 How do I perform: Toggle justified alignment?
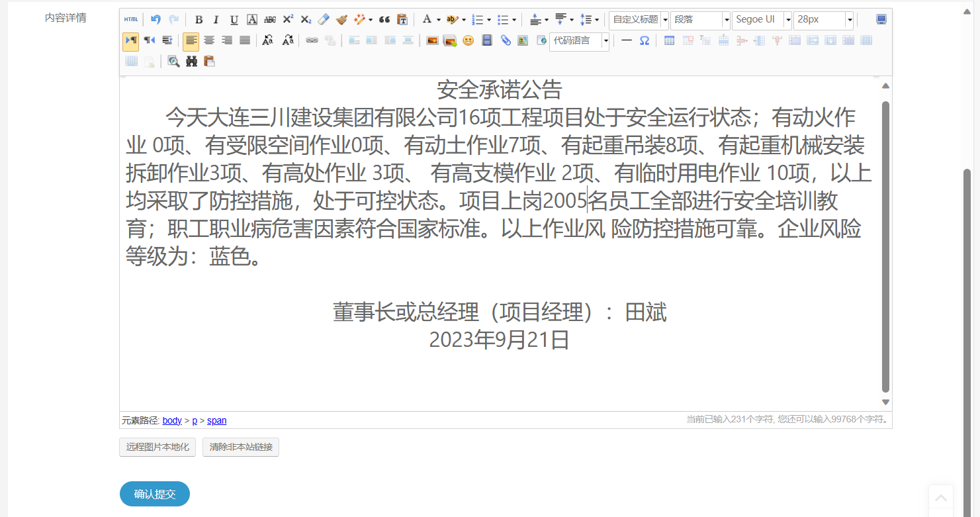click(245, 41)
